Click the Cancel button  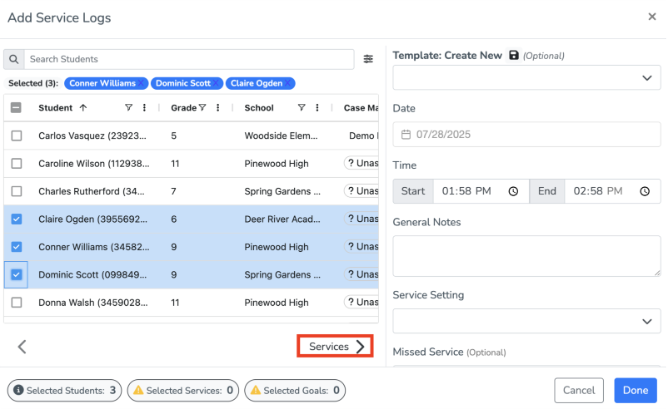(579, 390)
